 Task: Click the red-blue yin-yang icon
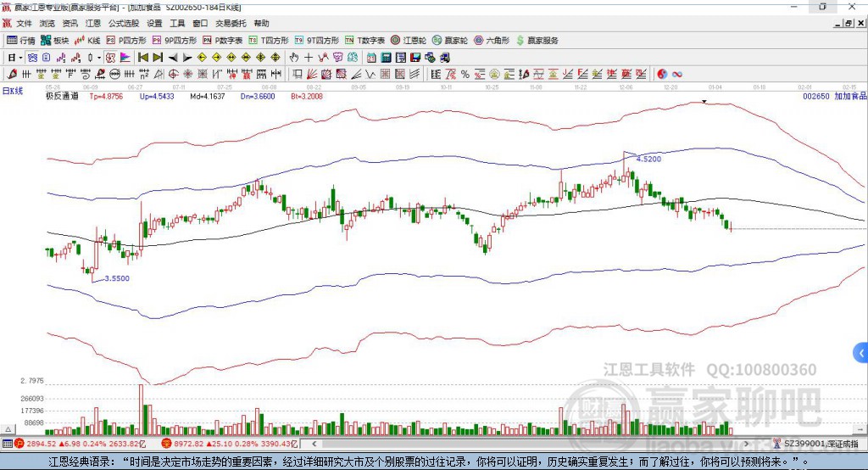click(x=662, y=75)
